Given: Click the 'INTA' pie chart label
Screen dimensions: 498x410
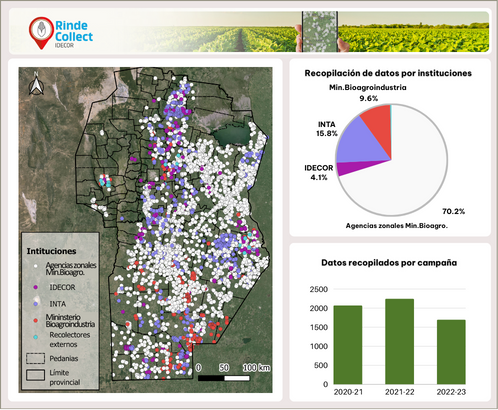Looking at the screenshot, I should [326, 124].
